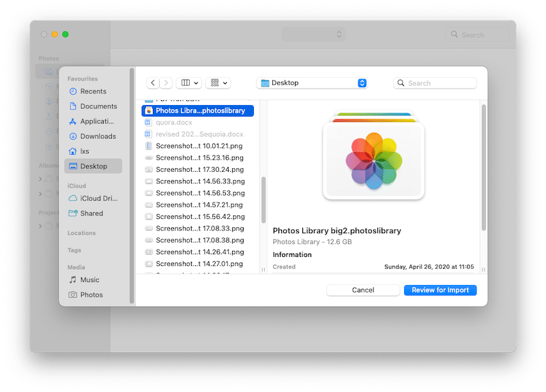
Task: Go back with the left chevron button
Action: point(153,82)
